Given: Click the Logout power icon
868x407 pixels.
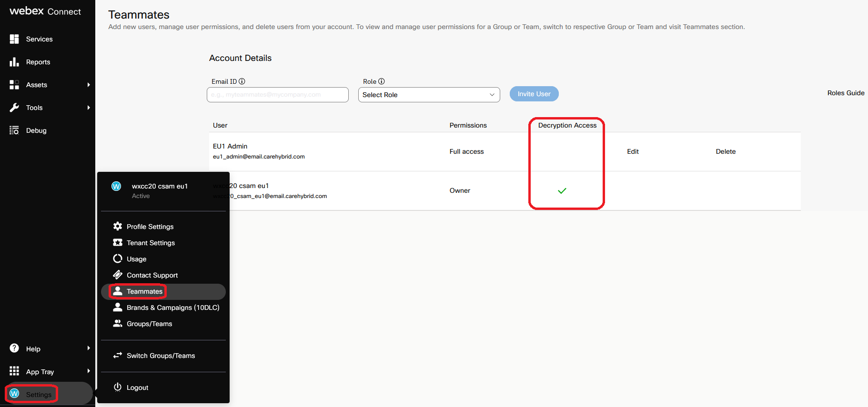Looking at the screenshot, I should [x=118, y=387].
